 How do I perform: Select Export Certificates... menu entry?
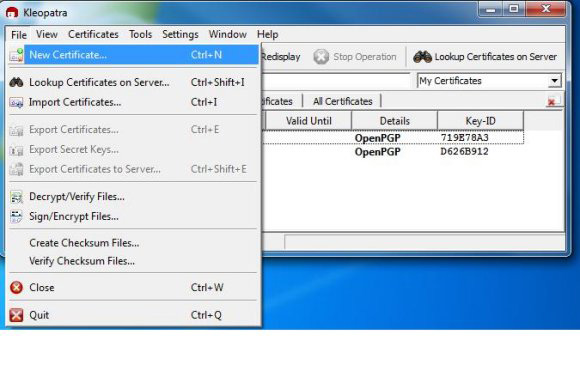(x=134, y=130)
